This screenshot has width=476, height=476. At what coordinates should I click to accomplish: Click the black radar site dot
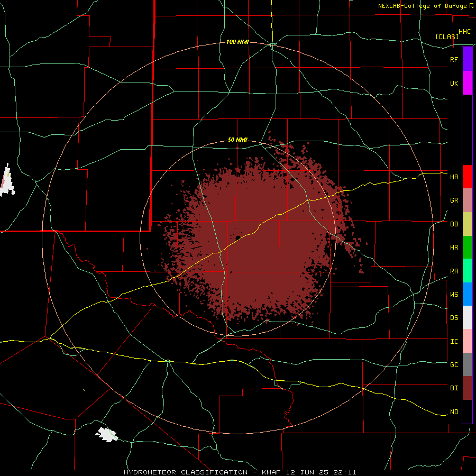(239, 237)
